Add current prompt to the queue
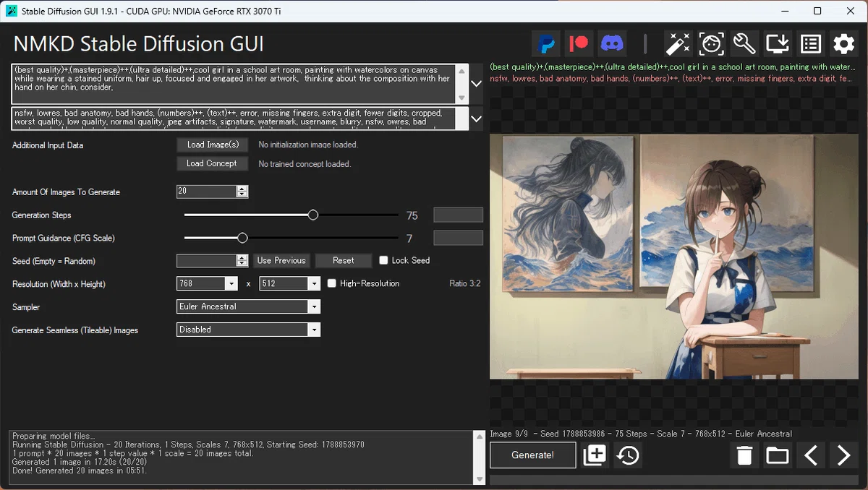The image size is (868, 490). click(x=595, y=455)
